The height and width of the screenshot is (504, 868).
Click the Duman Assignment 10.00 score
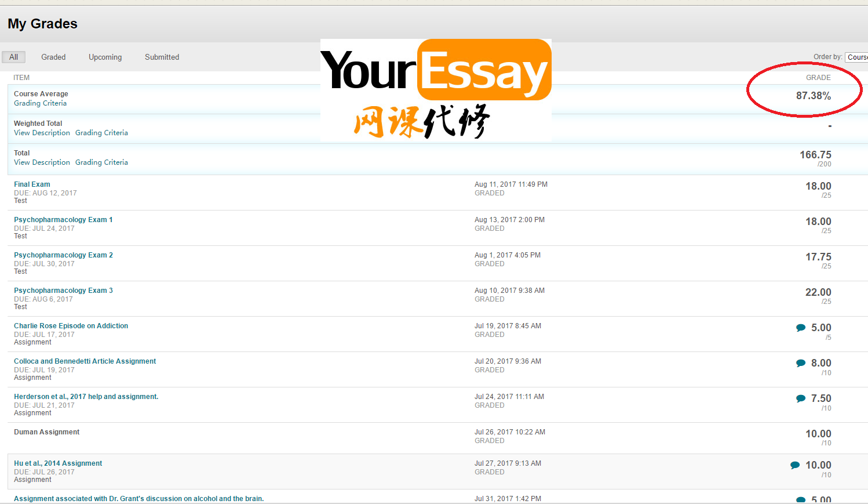pos(818,434)
